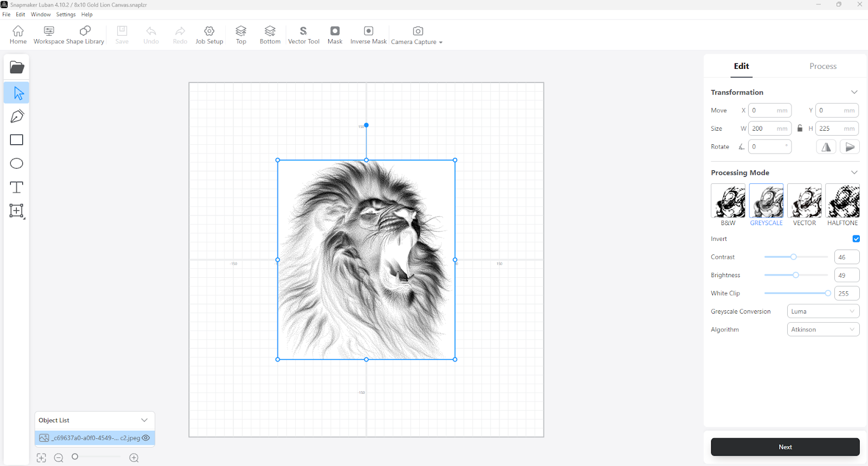
Task: Open the Edit menu
Action: click(21, 15)
